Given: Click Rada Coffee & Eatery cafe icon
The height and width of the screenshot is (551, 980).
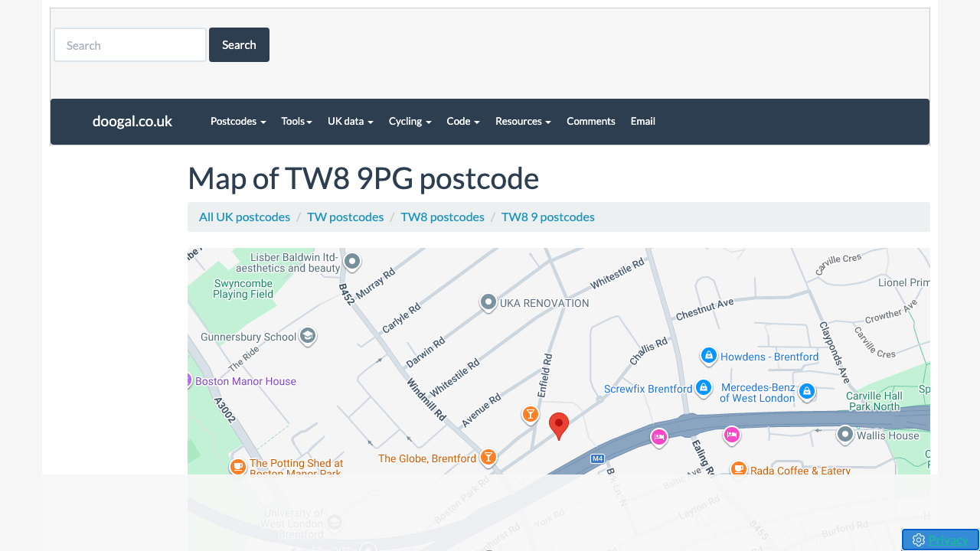Looking at the screenshot, I should tap(738, 469).
